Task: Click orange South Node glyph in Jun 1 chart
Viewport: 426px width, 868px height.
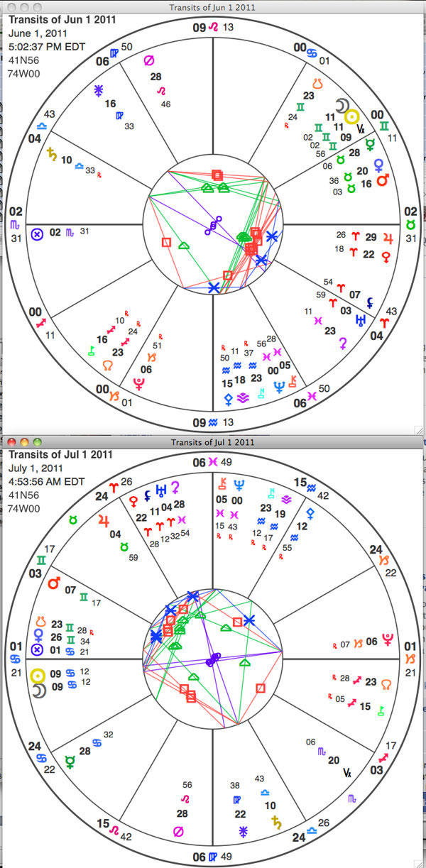Action: coord(319,84)
